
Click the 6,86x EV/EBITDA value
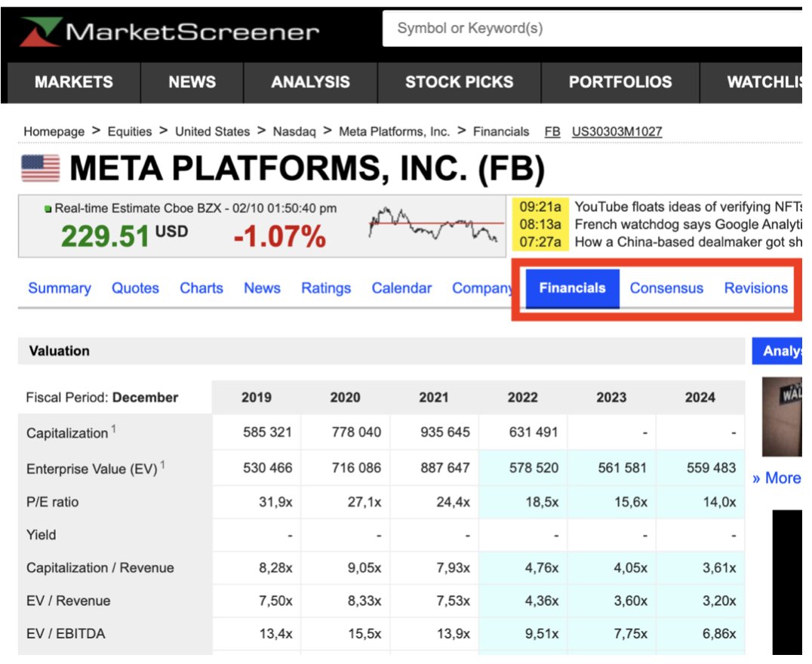(719, 634)
